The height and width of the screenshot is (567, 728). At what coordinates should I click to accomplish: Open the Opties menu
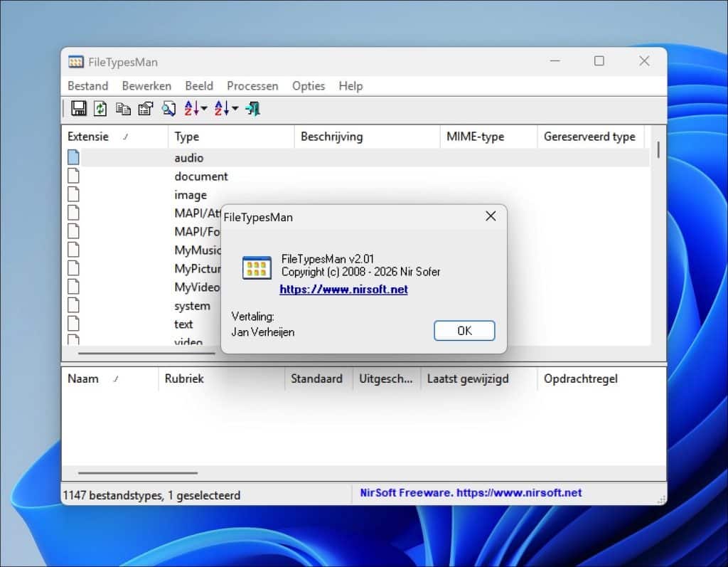coord(309,86)
